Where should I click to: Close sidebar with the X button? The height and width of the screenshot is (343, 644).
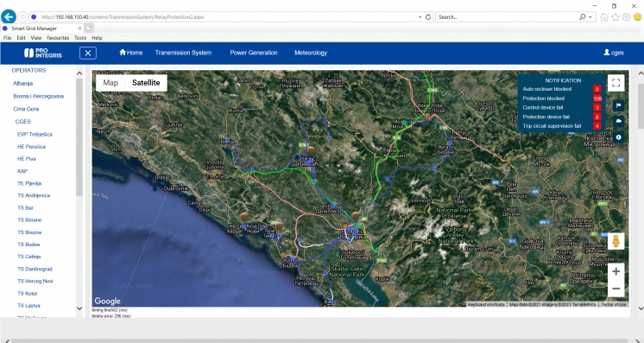pos(88,53)
